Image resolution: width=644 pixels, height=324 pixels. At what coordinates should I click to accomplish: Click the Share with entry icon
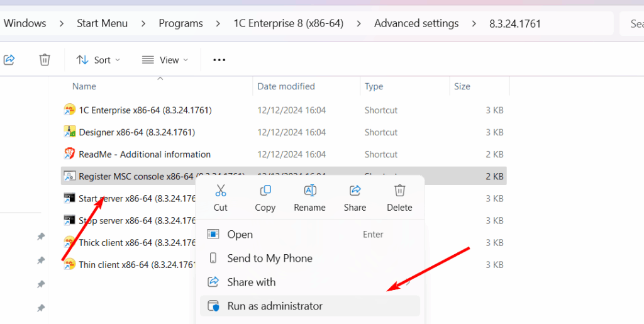point(213,282)
